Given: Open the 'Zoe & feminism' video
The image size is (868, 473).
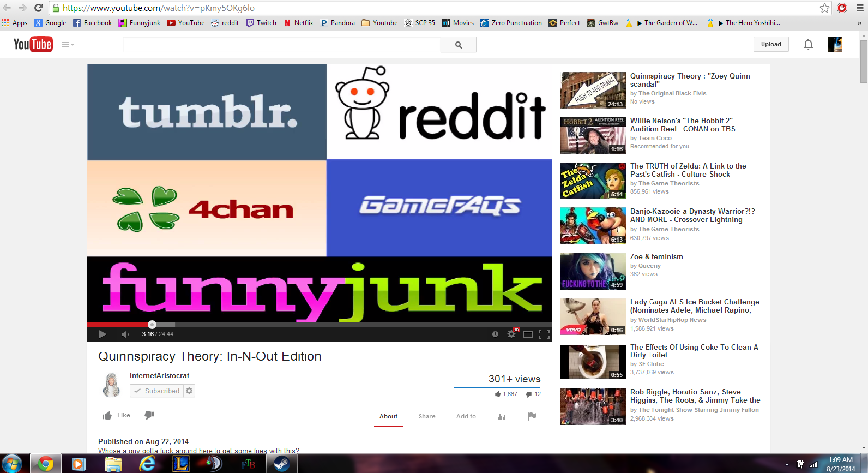Looking at the screenshot, I should coord(656,256).
